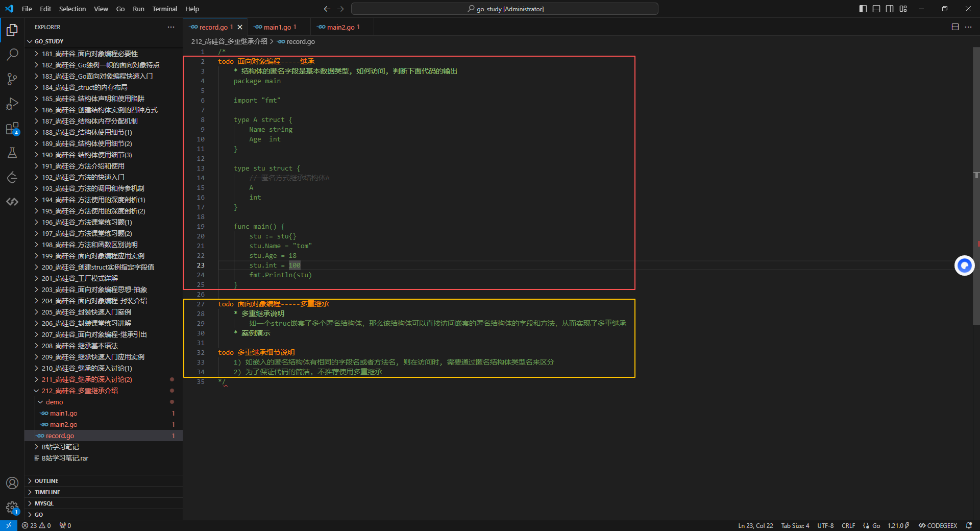This screenshot has width=980, height=531.
Task: Open the Run and Debug view
Action: pos(12,104)
